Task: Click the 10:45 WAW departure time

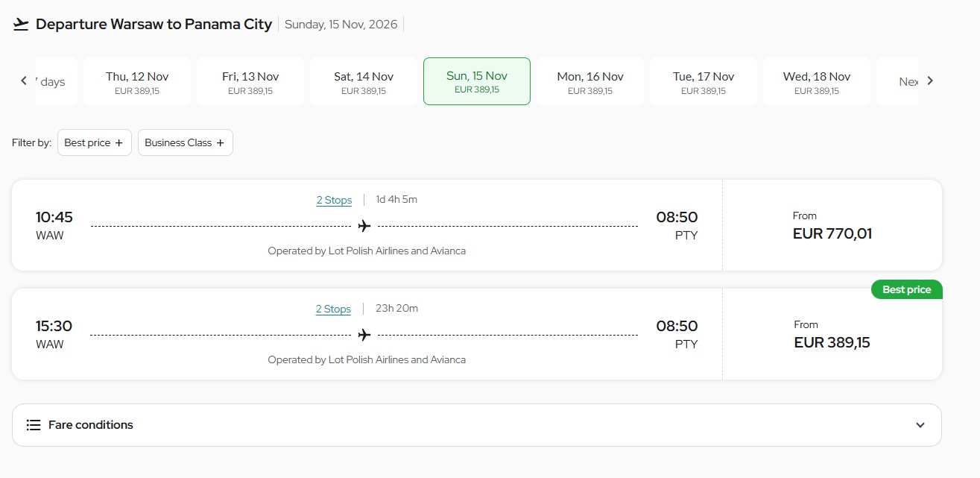Action: (x=54, y=225)
